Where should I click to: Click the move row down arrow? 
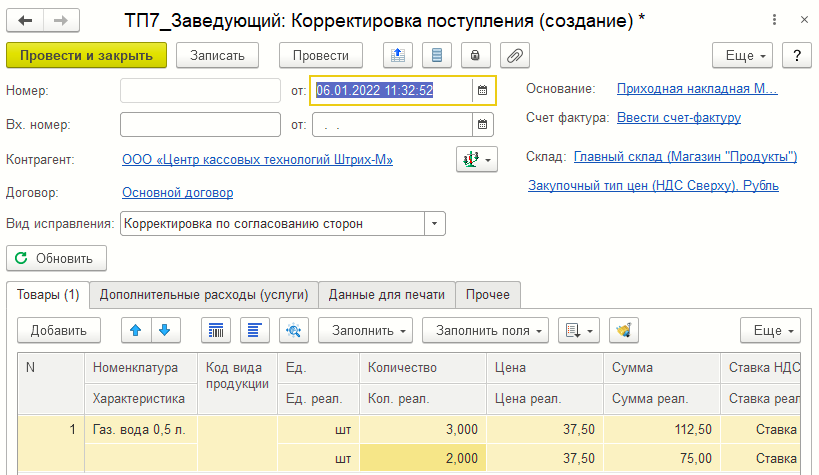[163, 329]
